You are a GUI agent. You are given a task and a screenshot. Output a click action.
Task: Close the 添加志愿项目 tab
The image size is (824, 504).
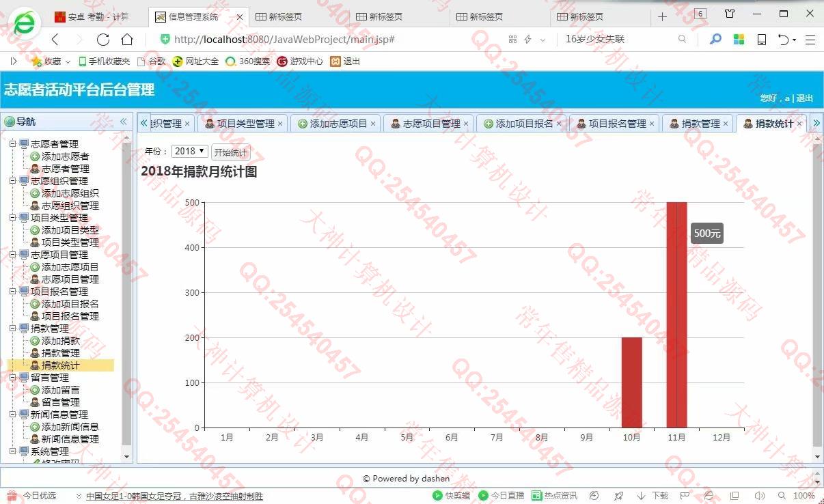[x=373, y=124]
